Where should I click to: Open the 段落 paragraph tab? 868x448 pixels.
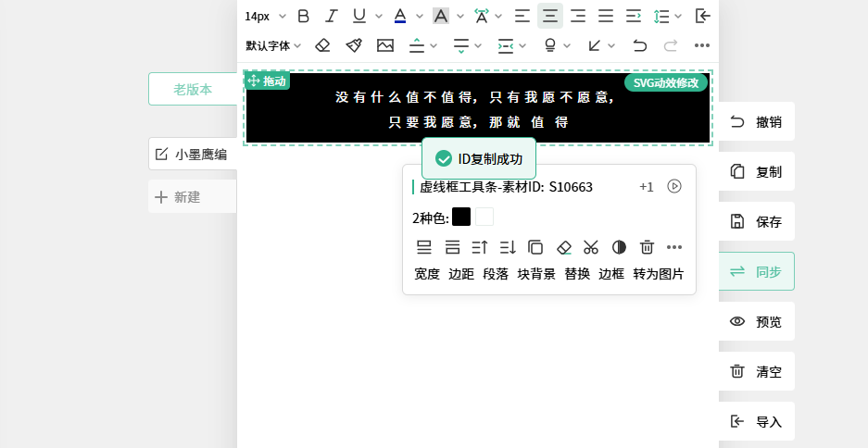coord(496,274)
